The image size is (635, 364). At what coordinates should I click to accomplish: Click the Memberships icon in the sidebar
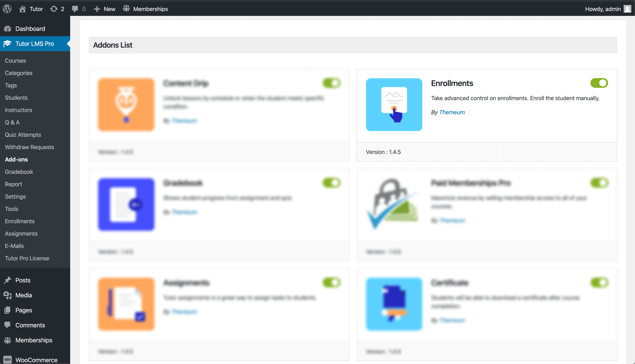click(8, 340)
